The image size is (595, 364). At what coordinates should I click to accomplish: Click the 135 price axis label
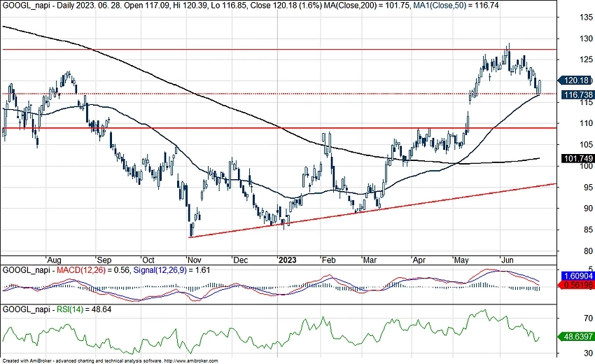[586, 17]
